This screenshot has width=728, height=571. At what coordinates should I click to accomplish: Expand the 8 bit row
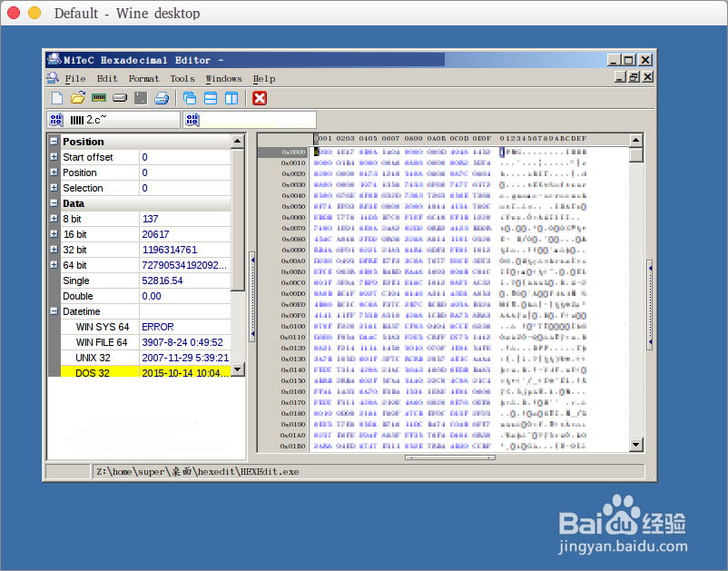pyautogui.click(x=54, y=218)
